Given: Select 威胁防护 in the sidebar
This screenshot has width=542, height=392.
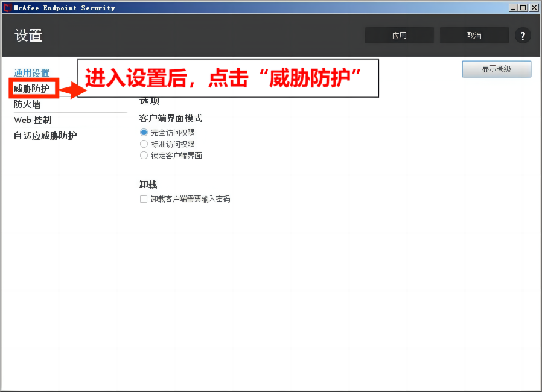Looking at the screenshot, I should (x=31, y=89).
